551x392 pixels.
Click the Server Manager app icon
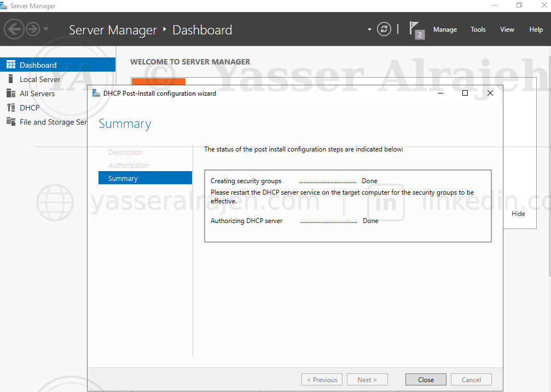(x=4, y=5)
